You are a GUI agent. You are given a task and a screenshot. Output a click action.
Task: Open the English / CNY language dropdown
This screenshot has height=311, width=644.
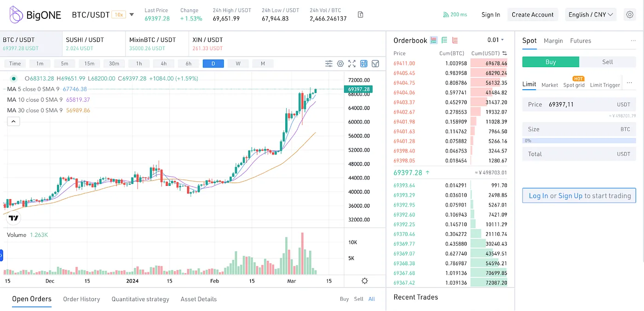[591, 15]
